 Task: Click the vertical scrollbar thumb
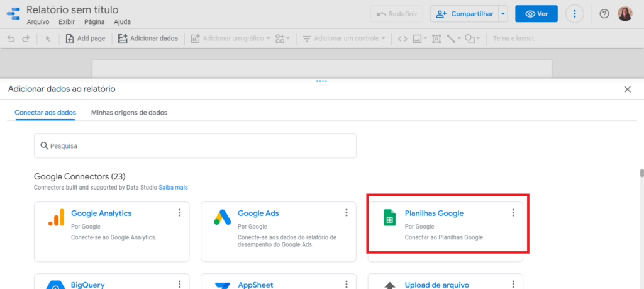[642, 173]
